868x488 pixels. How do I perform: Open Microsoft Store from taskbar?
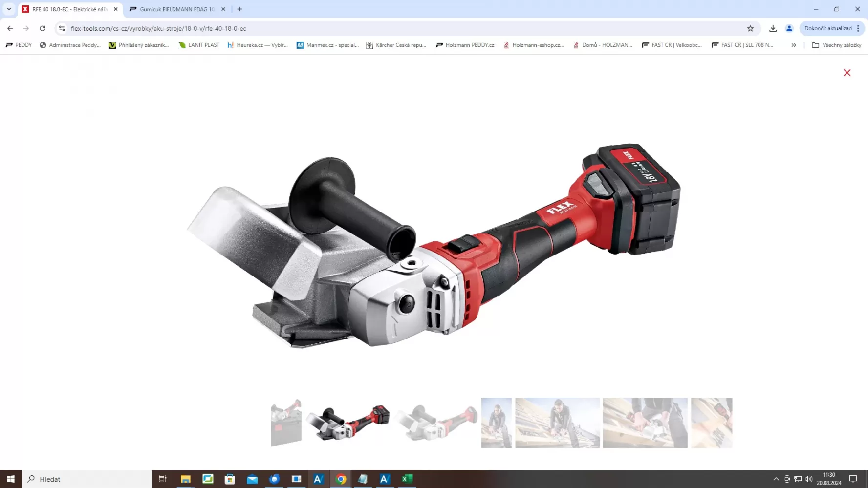coord(230,479)
